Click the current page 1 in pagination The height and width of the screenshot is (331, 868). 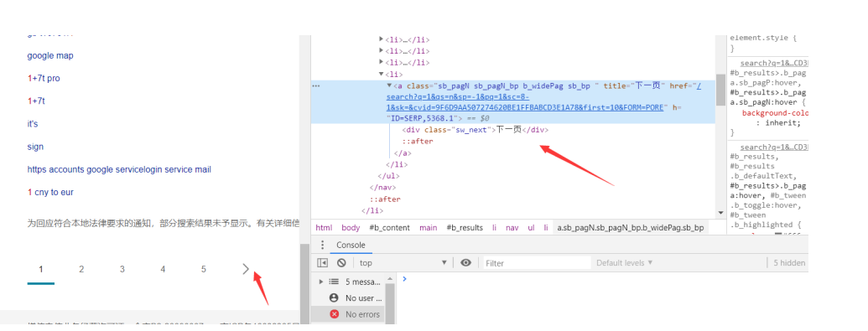pyautogui.click(x=41, y=270)
